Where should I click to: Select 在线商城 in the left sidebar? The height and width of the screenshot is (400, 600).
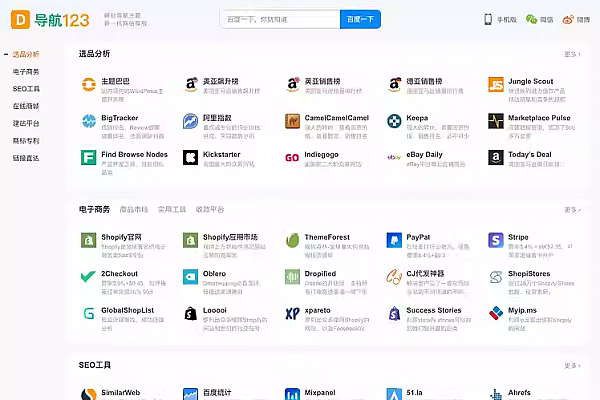pos(26,106)
